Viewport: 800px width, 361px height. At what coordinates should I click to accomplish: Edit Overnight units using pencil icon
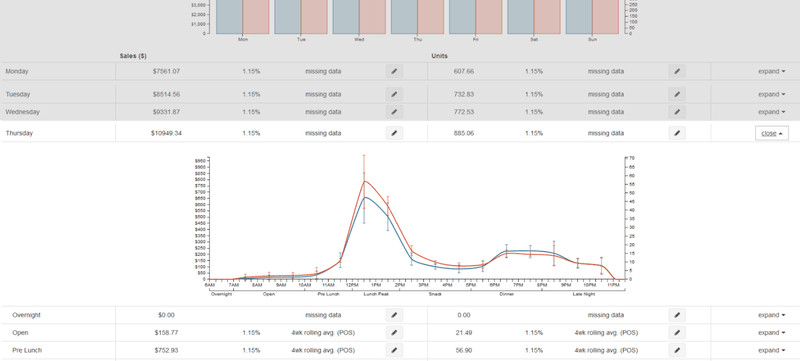[677, 315]
